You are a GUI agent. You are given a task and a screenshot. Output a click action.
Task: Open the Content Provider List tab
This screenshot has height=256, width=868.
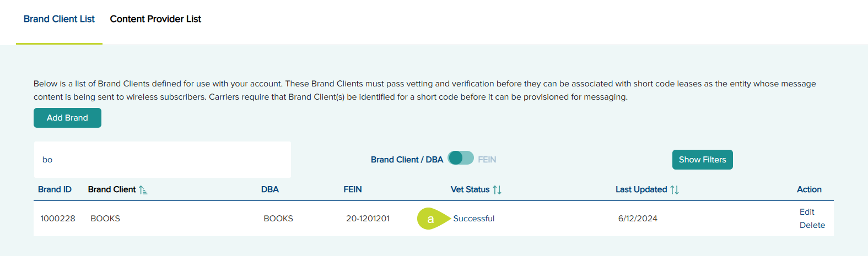(x=155, y=19)
